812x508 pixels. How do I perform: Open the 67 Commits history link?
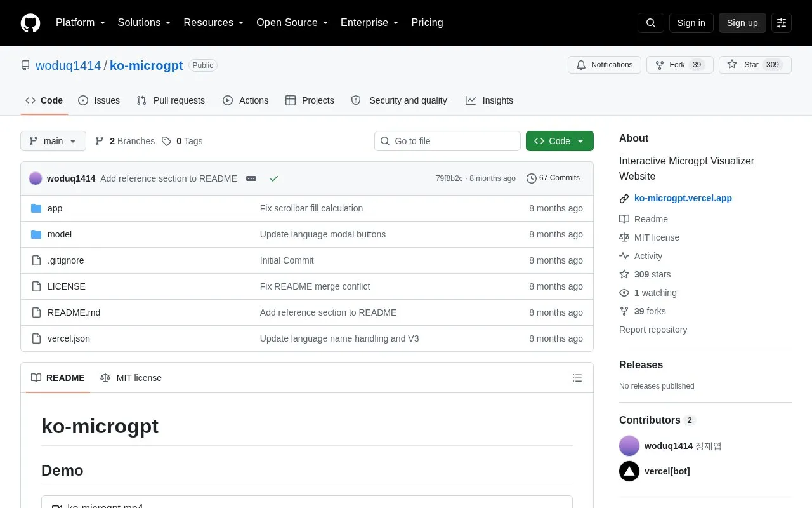(x=553, y=178)
